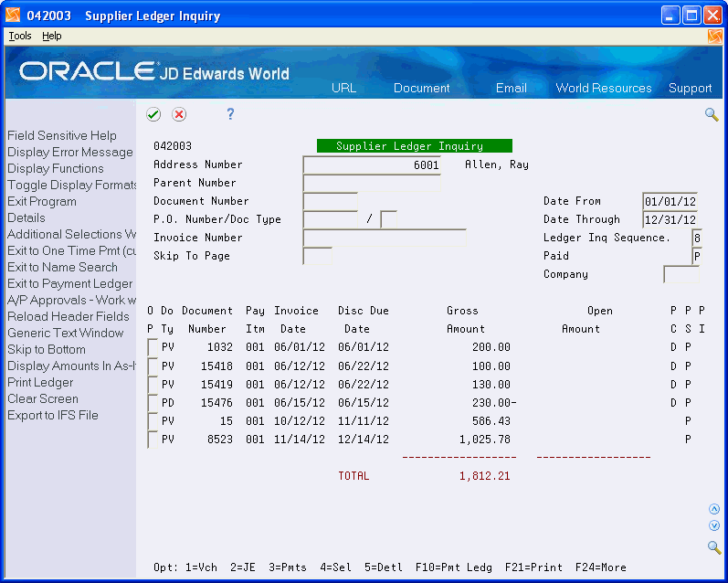The image size is (728, 583).
Task: Click the Parent Number input field
Action: (x=372, y=183)
